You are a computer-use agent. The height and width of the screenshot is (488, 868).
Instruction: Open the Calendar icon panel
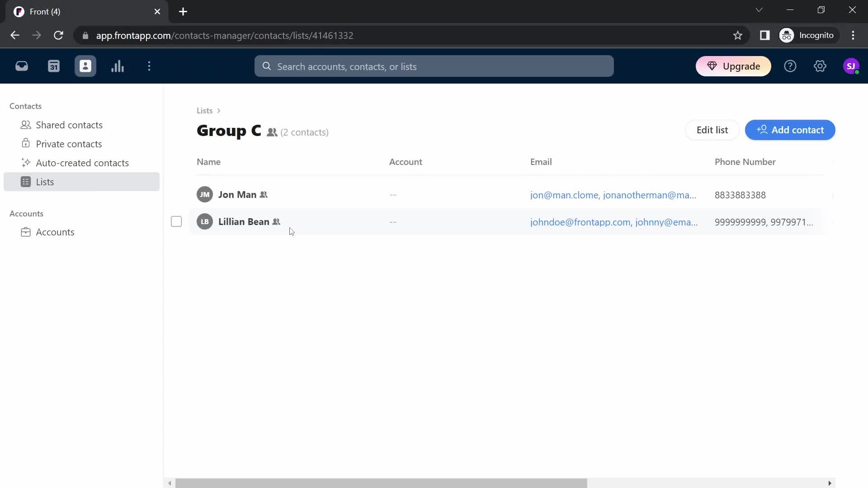point(54,67)
